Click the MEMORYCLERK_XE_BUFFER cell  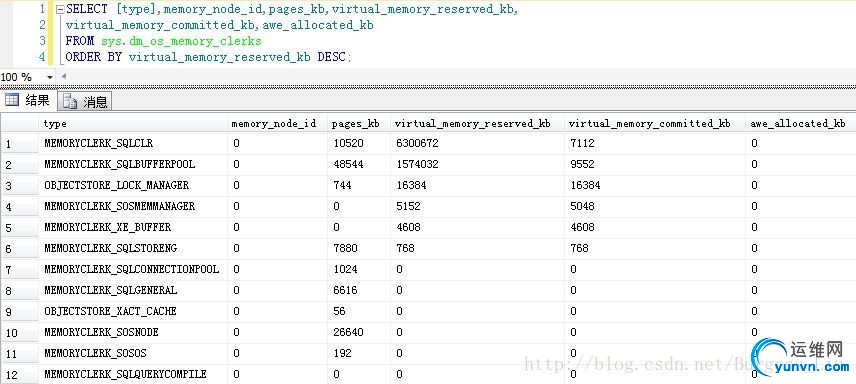click(133, 227)
